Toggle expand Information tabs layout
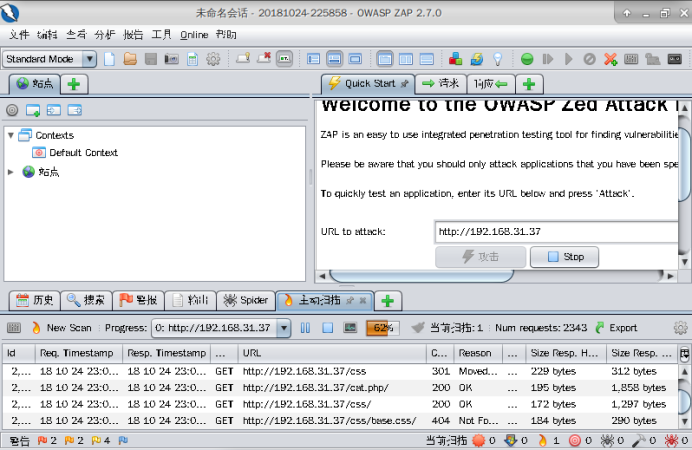 pos(334,59)
